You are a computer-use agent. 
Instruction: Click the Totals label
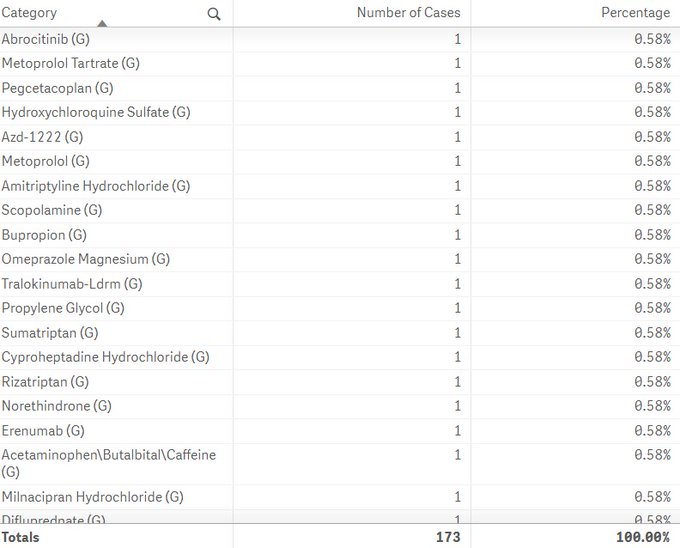(20, 537)
